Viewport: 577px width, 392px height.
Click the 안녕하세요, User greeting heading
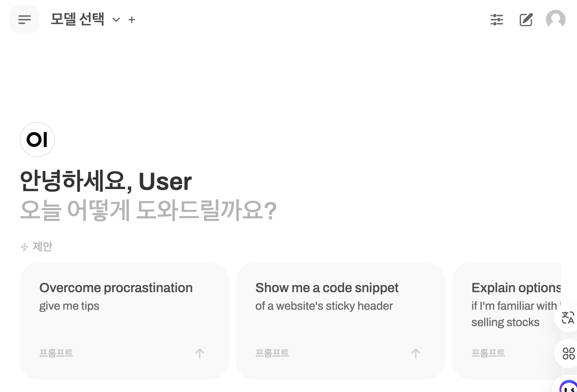pos(106,181)
